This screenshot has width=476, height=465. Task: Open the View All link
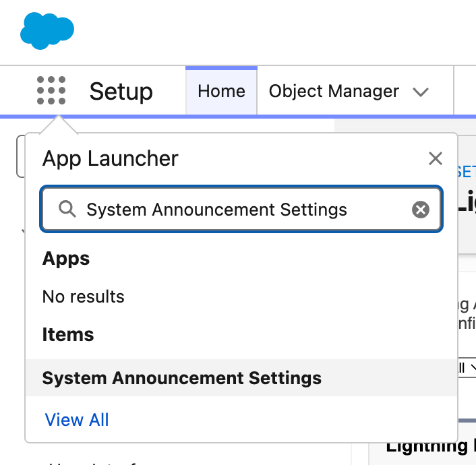[76, 420]
